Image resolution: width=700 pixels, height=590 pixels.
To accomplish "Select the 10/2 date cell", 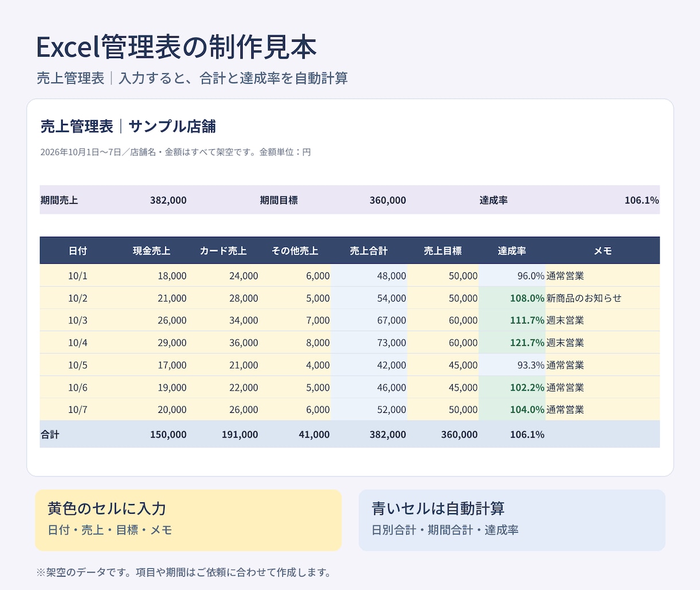I will 77,298.
